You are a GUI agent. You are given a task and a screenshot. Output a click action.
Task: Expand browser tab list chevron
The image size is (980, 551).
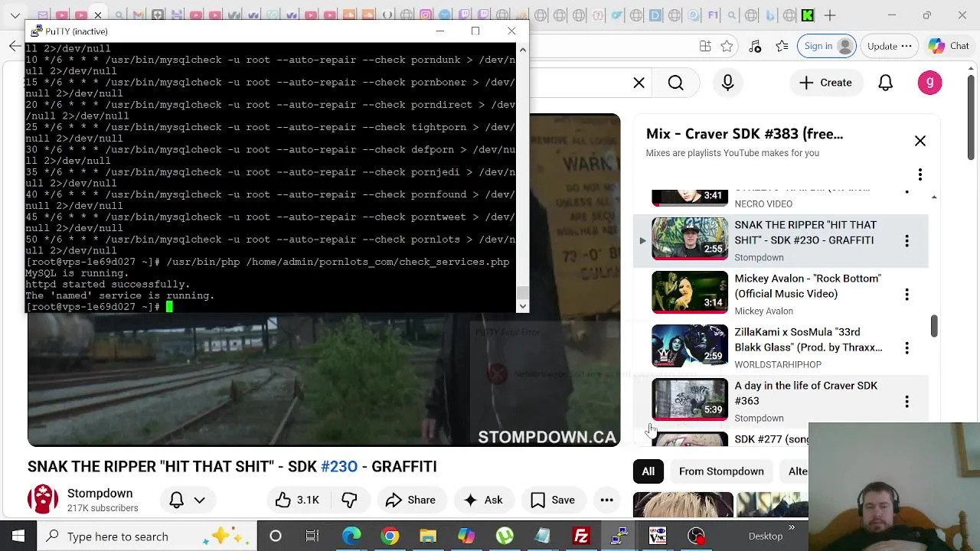[x=15, y=15]
